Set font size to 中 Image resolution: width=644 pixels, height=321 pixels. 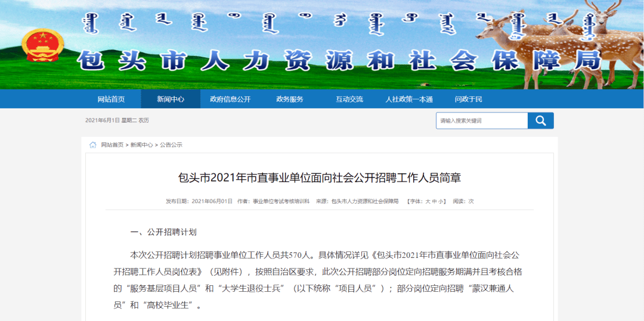434,201
